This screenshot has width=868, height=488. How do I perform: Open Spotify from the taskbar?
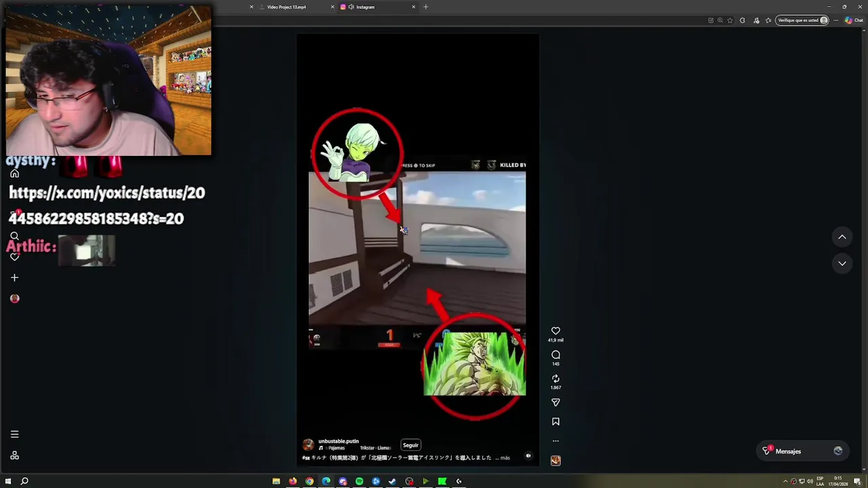point(359,481)
